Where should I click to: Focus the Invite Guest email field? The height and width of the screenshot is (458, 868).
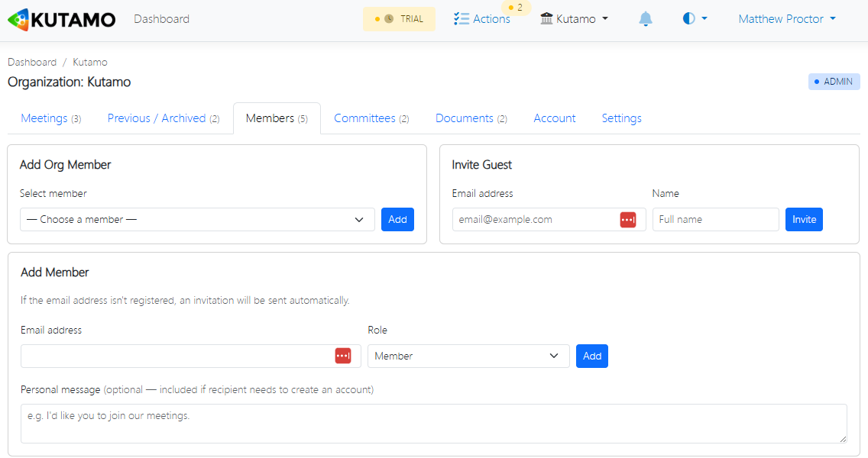point(549,220)
